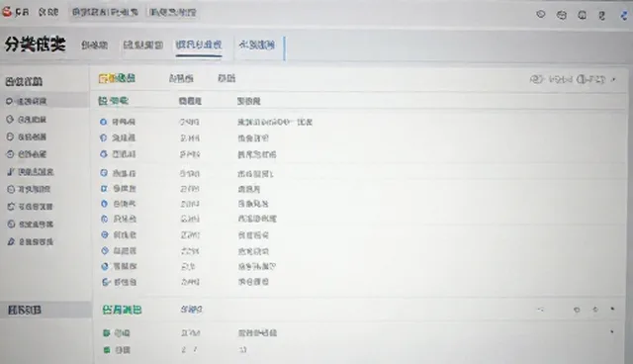Click the red app logo in title bar

(x=7, y=12)
